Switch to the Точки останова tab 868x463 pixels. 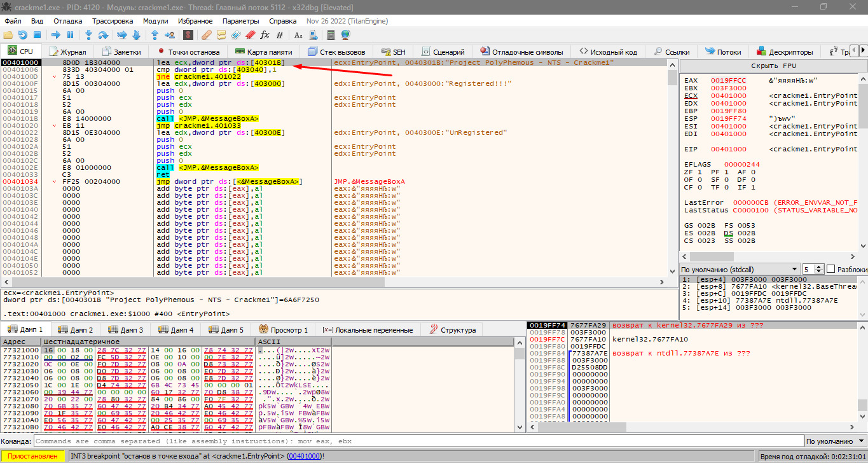coord(188,52)
